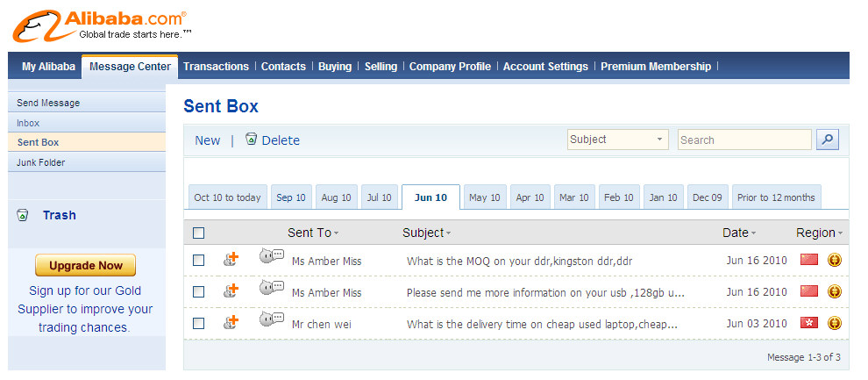Screen dimensions: 868x380
Task: Open the Message Center tab
Action: click(x=130, y=67)
